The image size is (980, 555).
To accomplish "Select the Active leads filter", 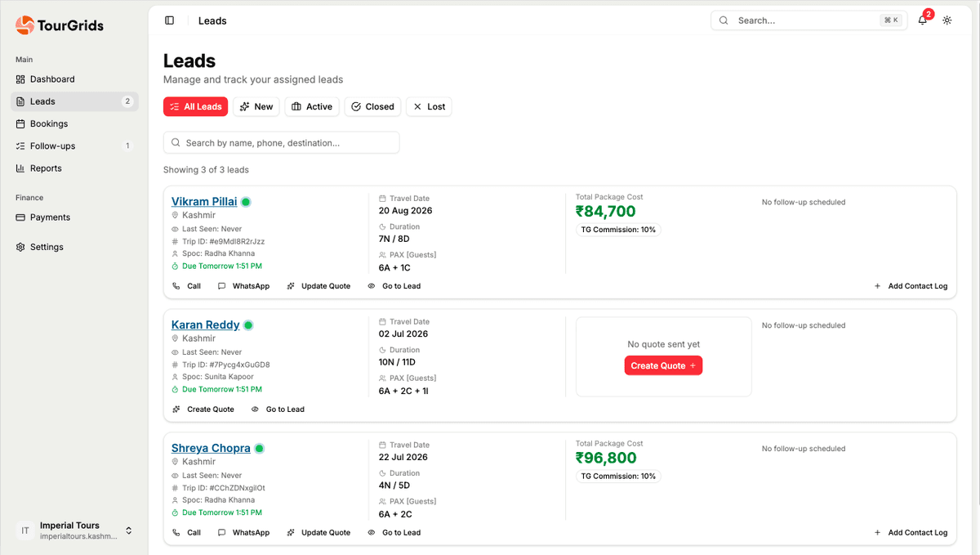I will coord(311,106).
